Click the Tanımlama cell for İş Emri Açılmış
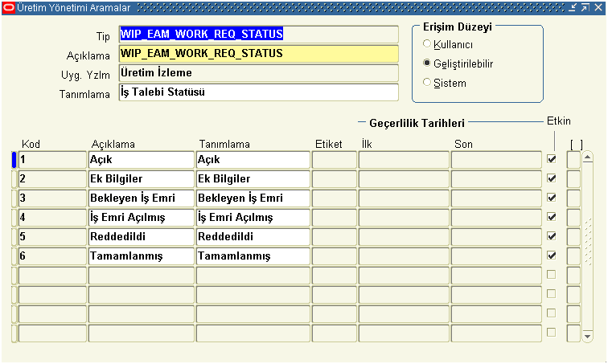 (252, 217)
